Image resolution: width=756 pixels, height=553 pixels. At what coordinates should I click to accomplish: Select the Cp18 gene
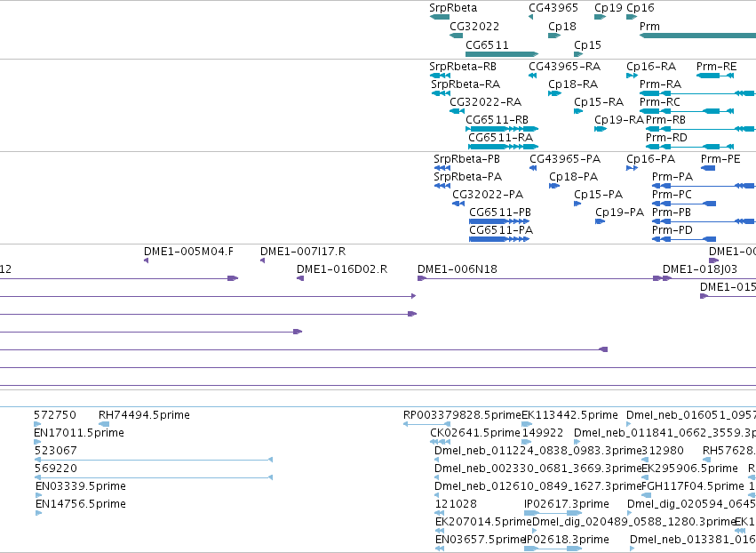[x=554, y=36]
